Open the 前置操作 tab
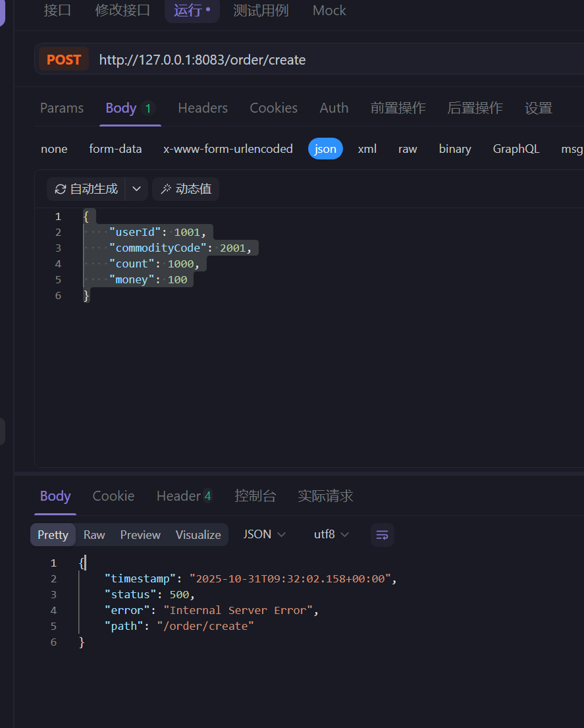 click(398, 107)
